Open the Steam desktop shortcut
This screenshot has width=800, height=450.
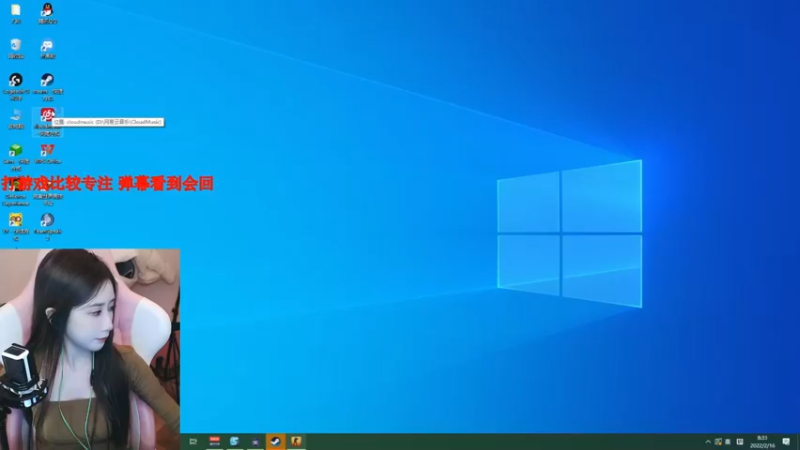click(x=47, y=80)
